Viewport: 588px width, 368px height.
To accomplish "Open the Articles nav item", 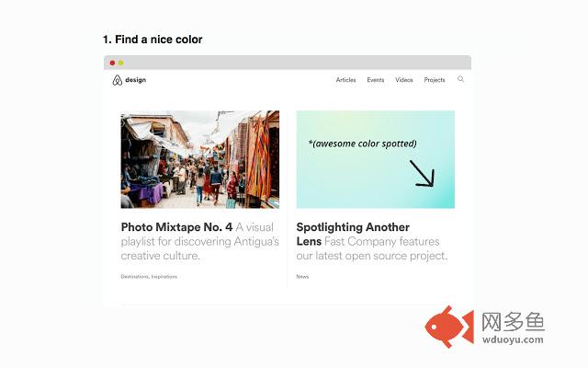I will tap(345, 80).
